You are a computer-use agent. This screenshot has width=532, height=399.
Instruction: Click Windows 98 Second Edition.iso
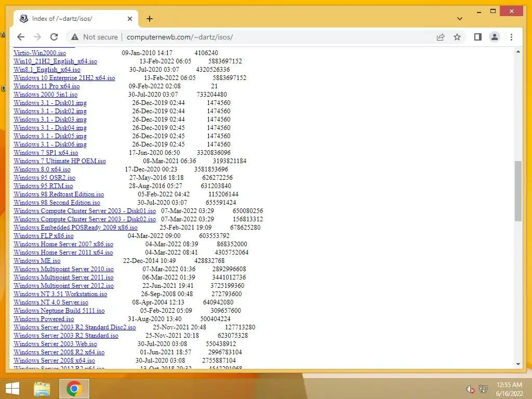pos(57,203)
